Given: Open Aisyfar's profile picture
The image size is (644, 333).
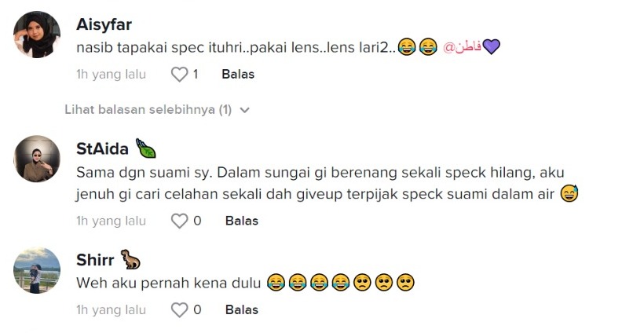Looking at the screenshot, I should [37, 35].
